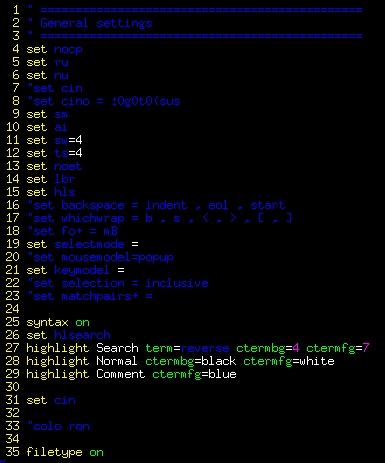The image size is (385, 463).
Task: Click 'ctermfg=blue' on line 29
Action: (194, 375)
